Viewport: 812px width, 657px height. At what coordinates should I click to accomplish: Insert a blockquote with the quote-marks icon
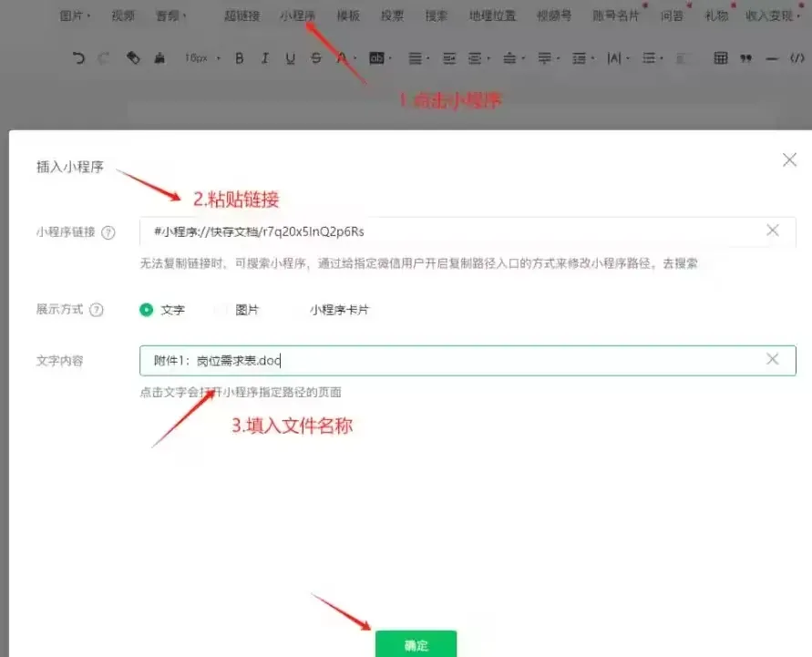745,58
